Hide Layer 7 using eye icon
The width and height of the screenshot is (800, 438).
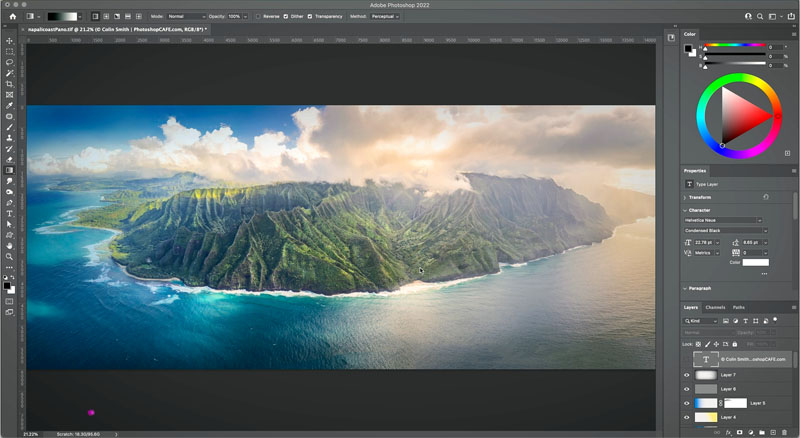(x=687, y=375)
